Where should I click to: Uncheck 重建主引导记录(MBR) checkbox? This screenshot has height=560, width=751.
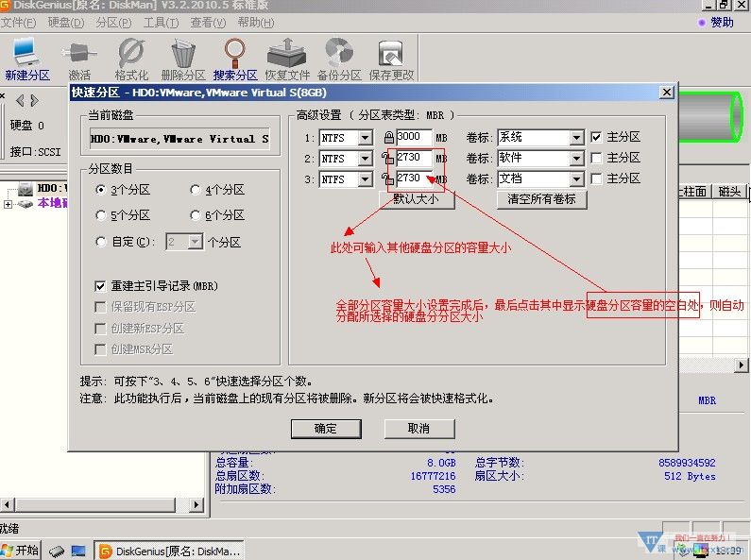click(100, 286)
